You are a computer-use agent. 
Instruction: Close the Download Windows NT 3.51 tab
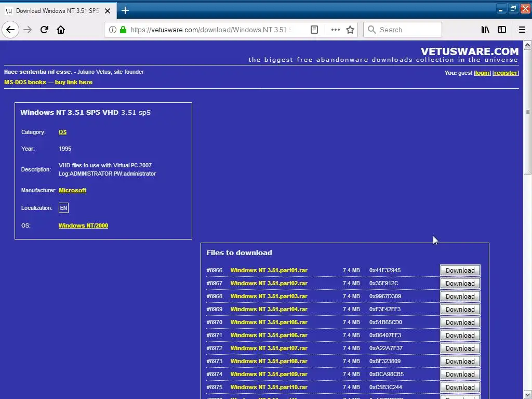click(108, 11)
